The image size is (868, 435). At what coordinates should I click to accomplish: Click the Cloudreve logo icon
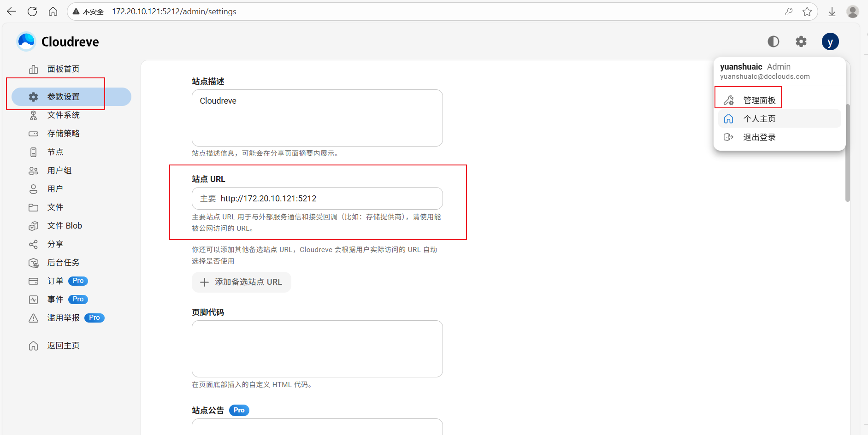[x=26, y=41]
